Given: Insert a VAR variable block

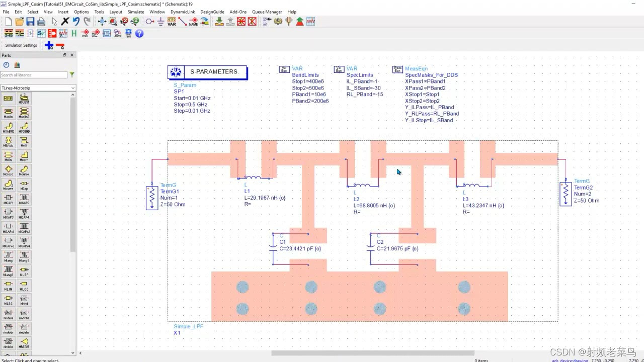Looking at the screenshot, I should tap(171, 21).
